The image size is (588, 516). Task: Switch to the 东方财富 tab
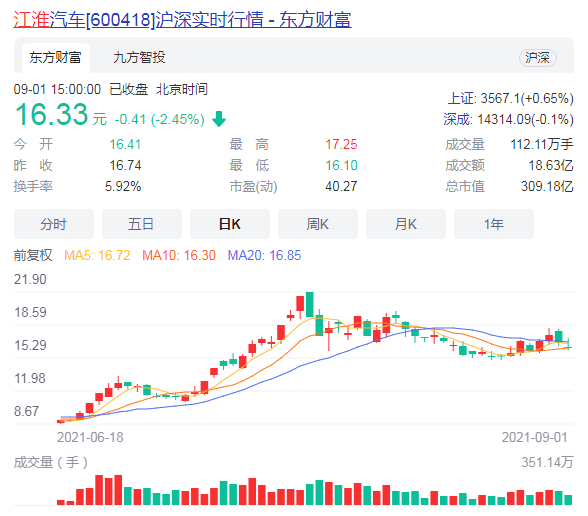point(56,58)
